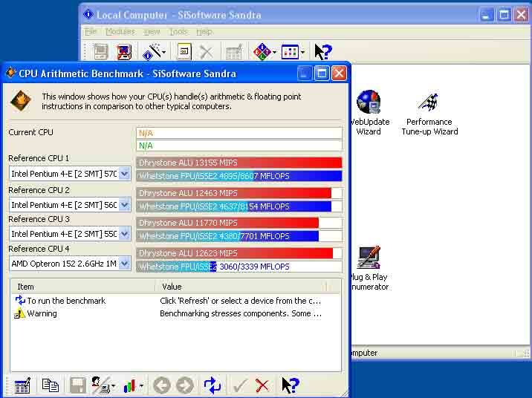532x398 pixels.
Task: Click the Whetstone 3060/3339 MFLOPS bar
Action: pyautogui.click(x=239, y=267)
